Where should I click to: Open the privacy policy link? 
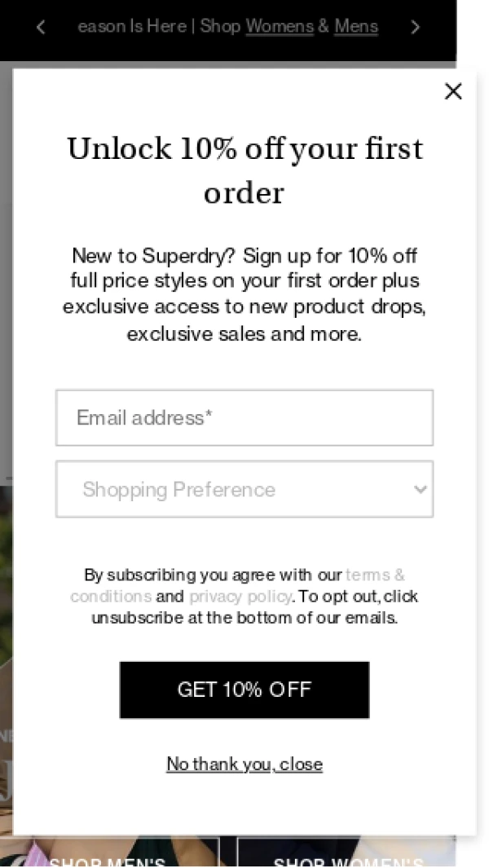pyautogui.click(x=240, y=597)
